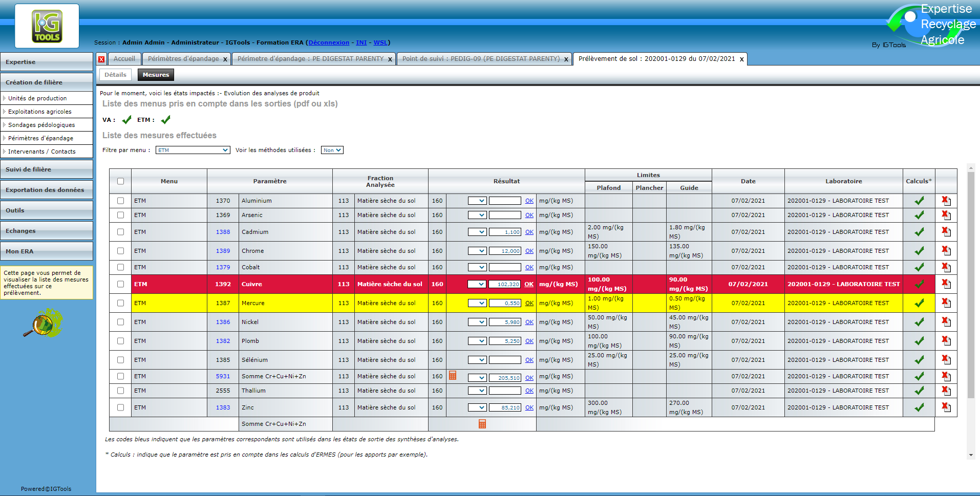Open the Suivi de filière menu
The width and height of the screenshot is (980, 496).
point(46,169)
